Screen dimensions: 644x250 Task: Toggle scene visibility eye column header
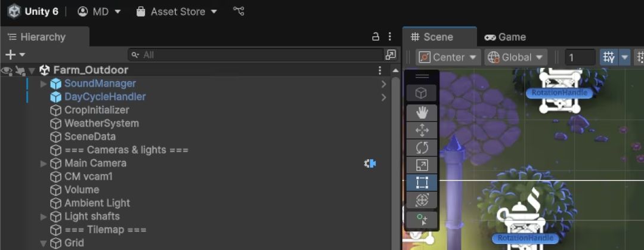[x=7, y=70]
